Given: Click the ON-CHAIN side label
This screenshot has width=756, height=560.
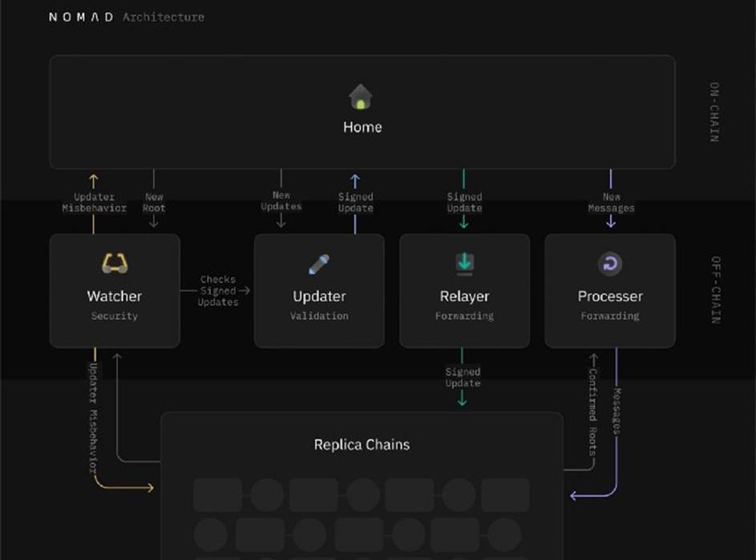Looking at the screenshot, I should [714, 112].
